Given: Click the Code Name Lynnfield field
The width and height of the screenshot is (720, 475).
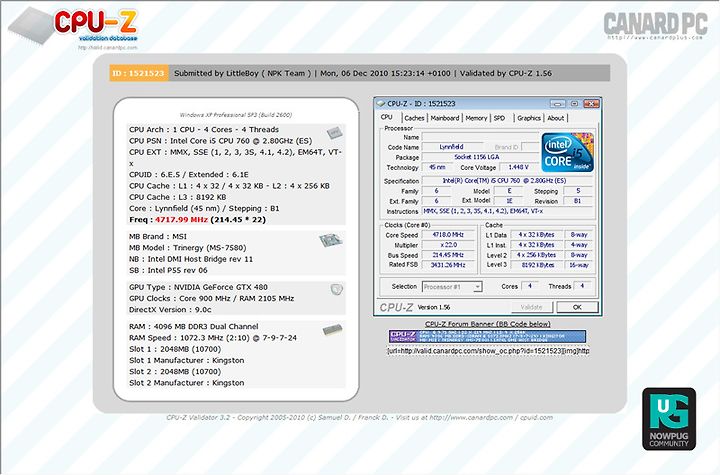Looking at the screenshot, I should coord(451,147).
